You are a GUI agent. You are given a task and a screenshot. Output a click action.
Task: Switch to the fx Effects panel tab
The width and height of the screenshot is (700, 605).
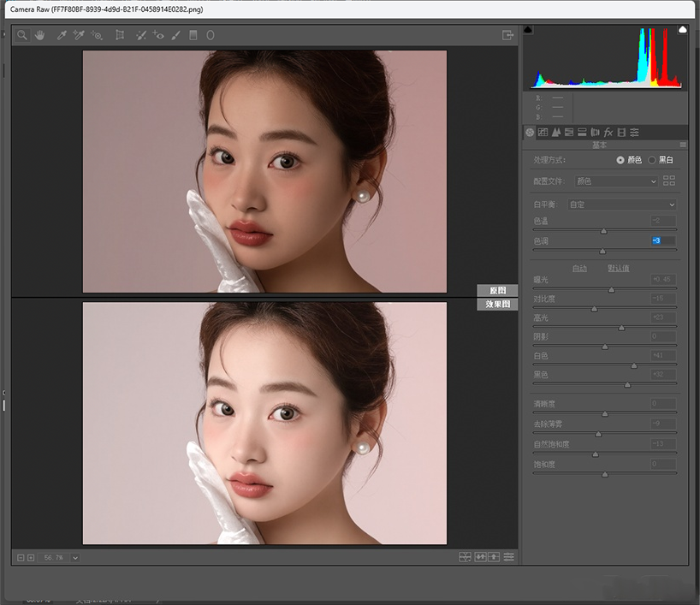click(608, 133)
